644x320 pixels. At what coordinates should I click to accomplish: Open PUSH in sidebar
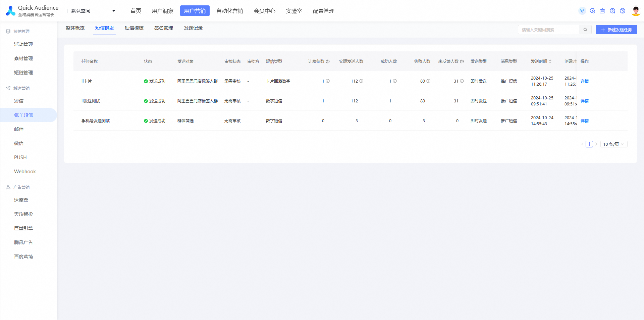coord(20,157)
